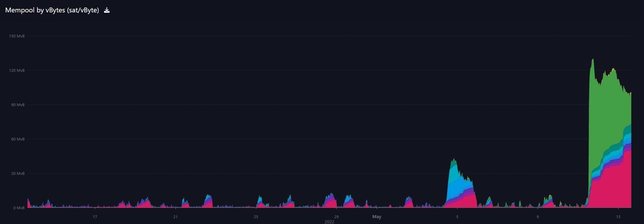Select the date label 29
The image size is (644, 224).
(337, 217)
